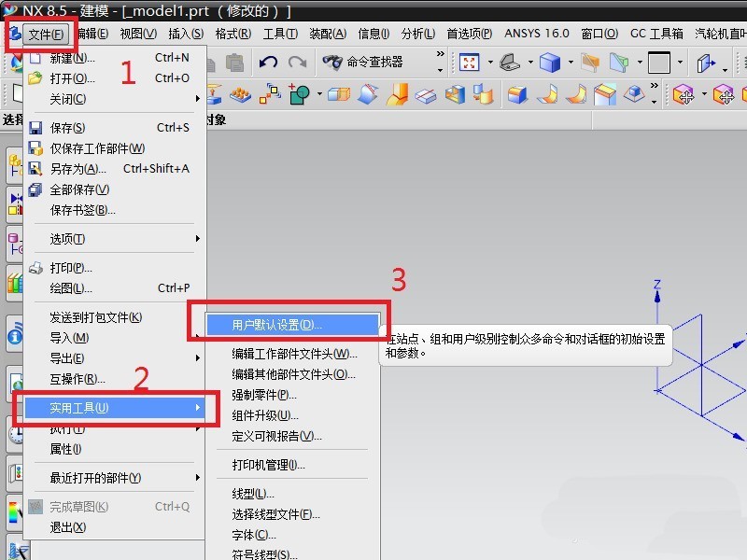
Task: Undo the last action
Action: point(270,61)
